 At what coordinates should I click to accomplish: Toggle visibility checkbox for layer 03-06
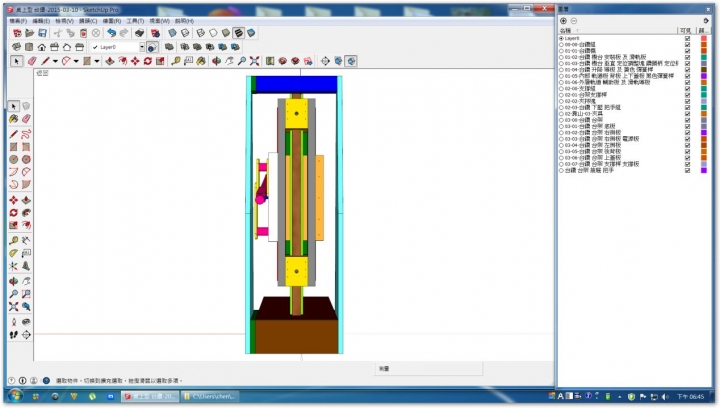(687, 157)
